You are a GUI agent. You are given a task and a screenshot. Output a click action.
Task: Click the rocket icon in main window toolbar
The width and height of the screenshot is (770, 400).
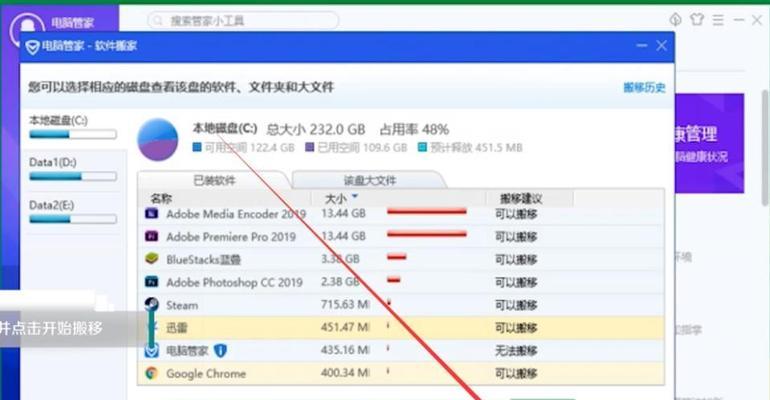(675, 20)
